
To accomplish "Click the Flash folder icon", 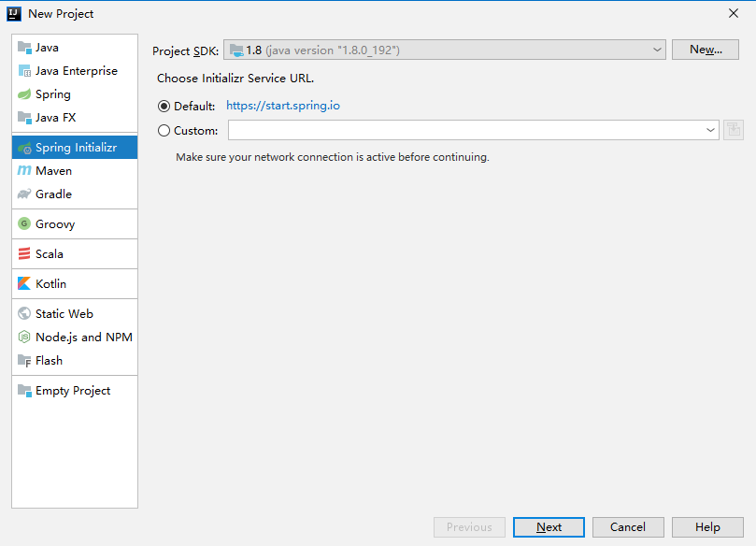I will tap(24, 360).
